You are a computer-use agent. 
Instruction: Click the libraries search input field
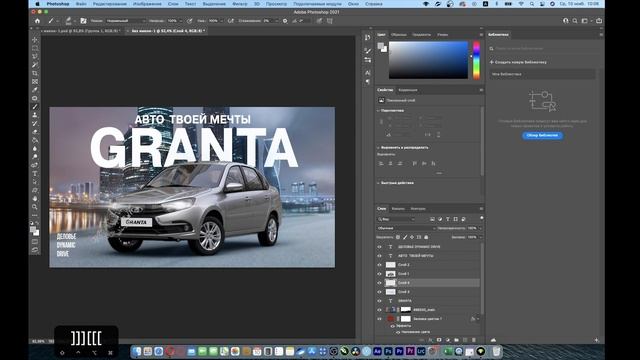click(x=543, y=49)
